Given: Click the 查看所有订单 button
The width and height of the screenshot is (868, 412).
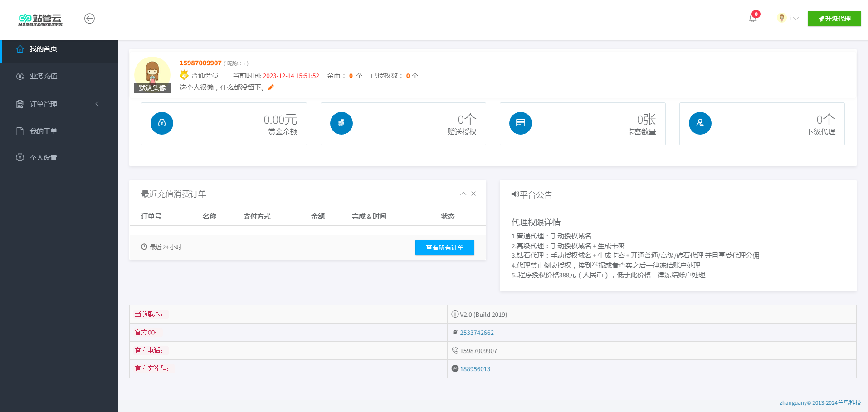Looking at the screenshot, I should click(x=444, y=247).
